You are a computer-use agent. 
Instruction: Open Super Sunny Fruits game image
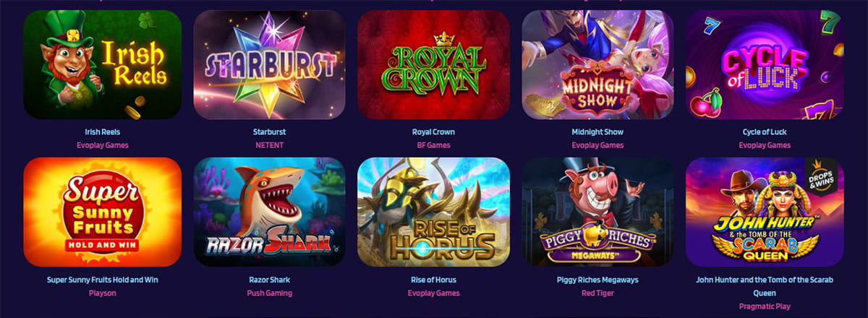click(x=102, y=212)
